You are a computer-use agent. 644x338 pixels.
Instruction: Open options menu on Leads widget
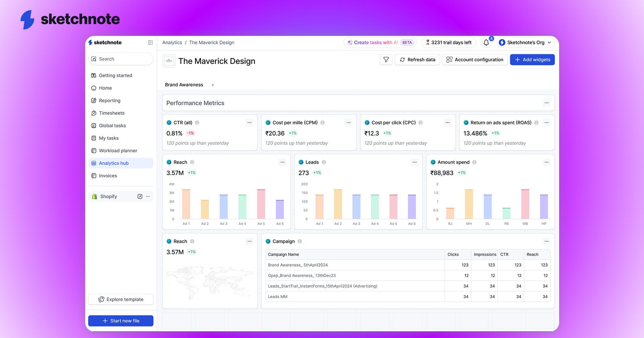point(415,162)
